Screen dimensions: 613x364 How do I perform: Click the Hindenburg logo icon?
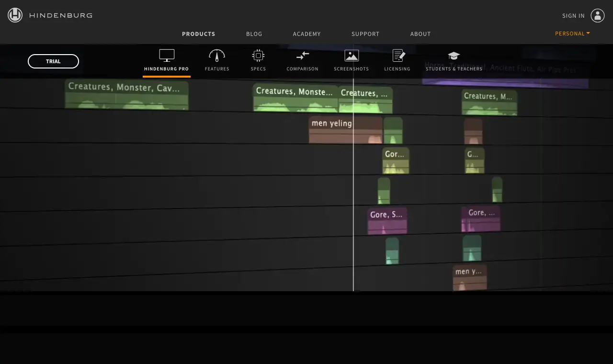point(15,15)
